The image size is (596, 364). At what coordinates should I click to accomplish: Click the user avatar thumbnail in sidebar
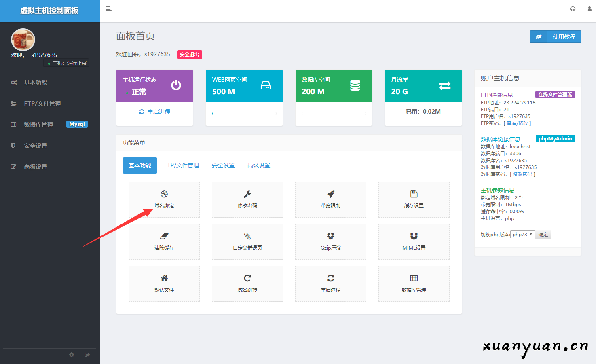(x=23, y=38)
